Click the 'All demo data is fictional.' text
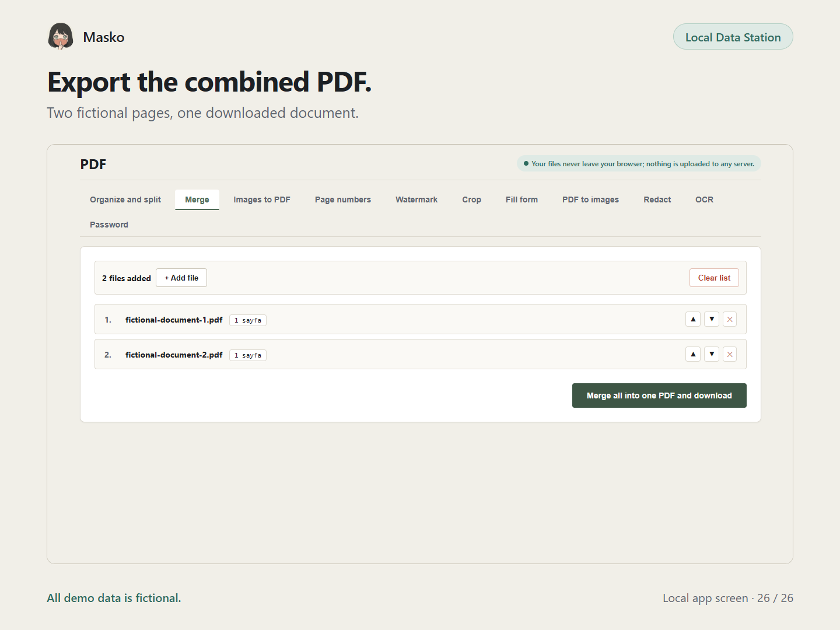Viewport: 840px width, 630px height. point(114,598)
